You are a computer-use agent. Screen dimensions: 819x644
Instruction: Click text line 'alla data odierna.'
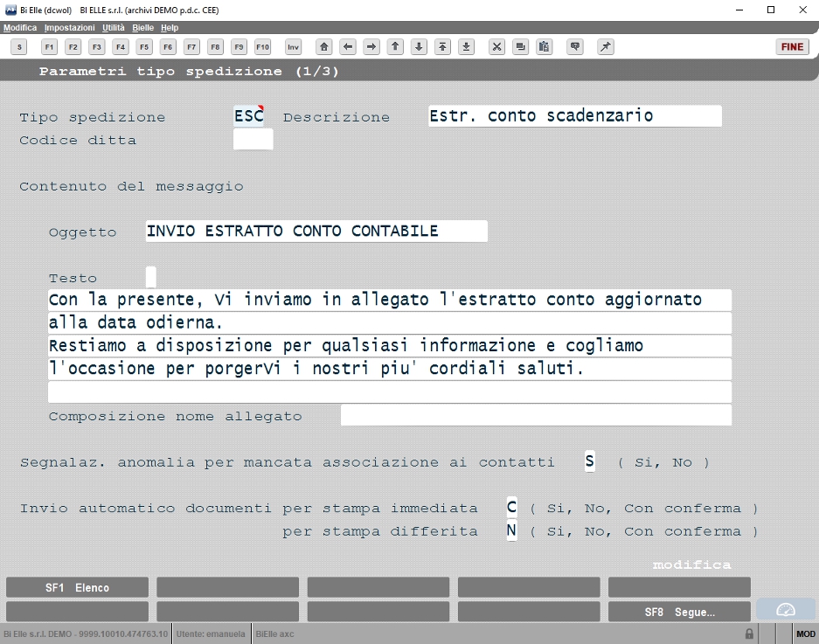(390, 322)
